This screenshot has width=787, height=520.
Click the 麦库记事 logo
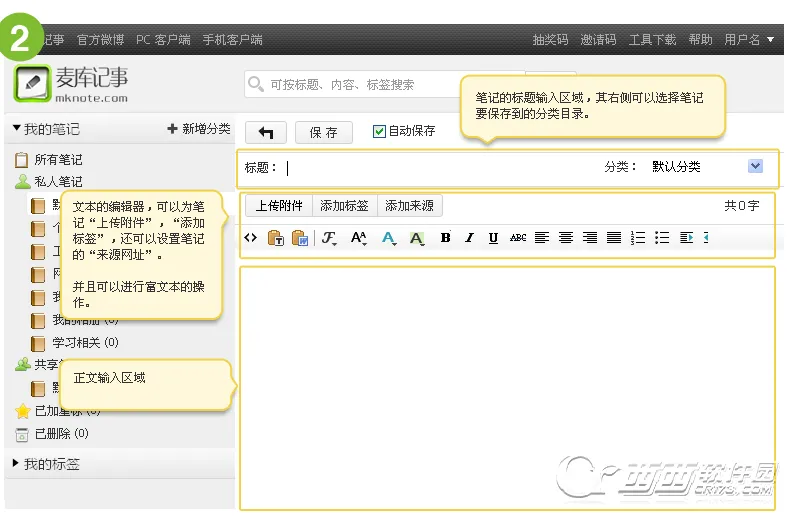click(x=71, y=84)
